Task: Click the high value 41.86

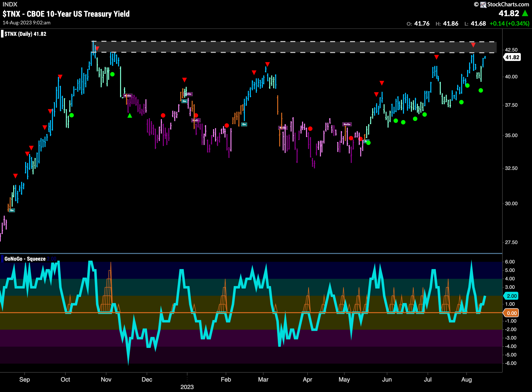Action: (x=451, y=23)
